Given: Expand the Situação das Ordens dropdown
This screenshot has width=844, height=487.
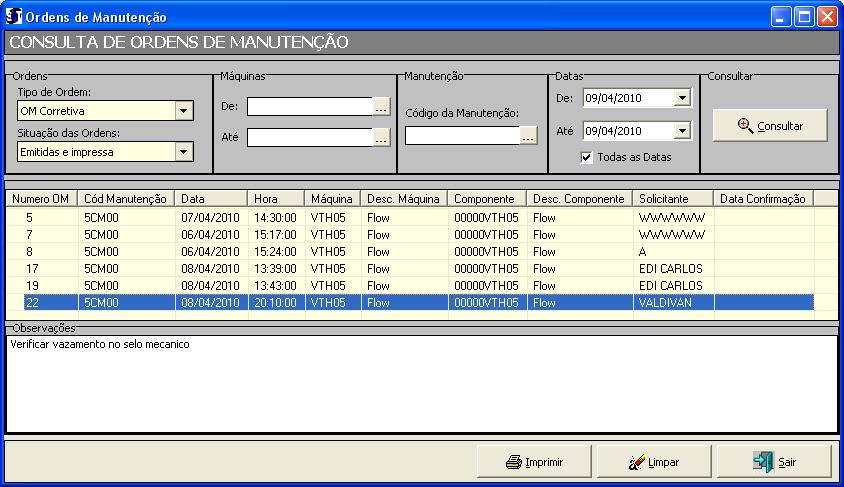Looking at the screenshot, I should (183, 152).
